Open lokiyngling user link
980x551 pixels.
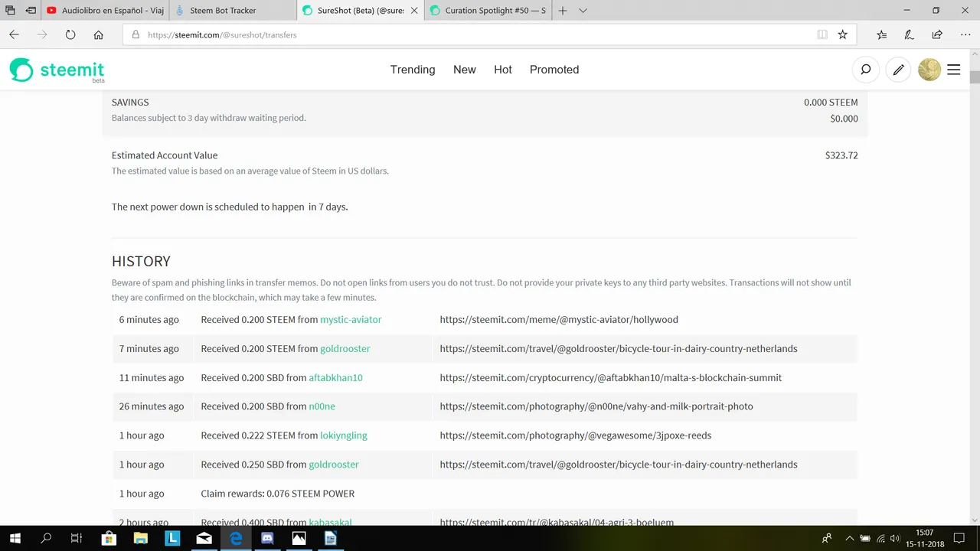pos(344,435)
